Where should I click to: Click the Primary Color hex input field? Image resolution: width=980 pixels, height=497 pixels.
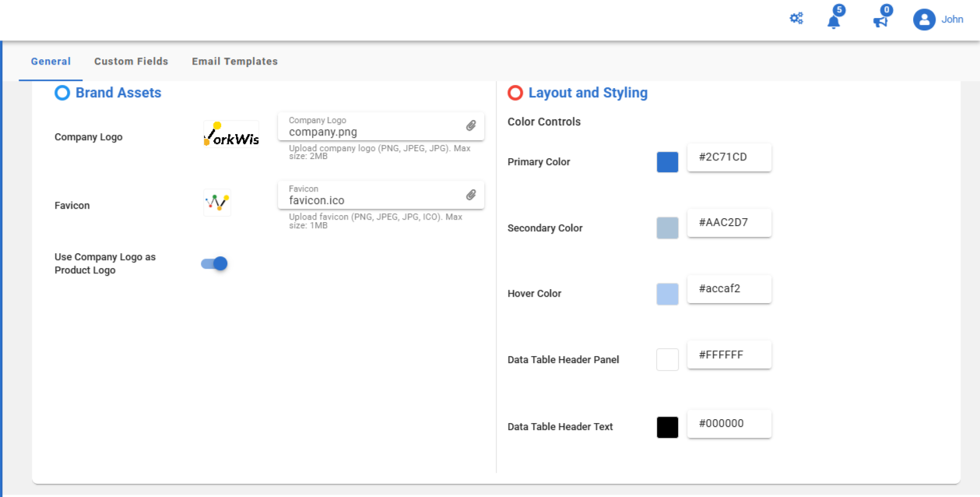729,157
